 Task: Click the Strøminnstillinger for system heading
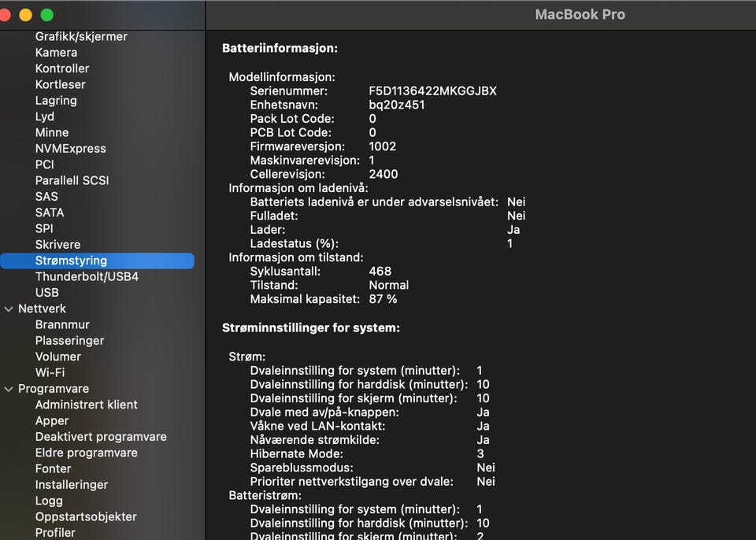(311, 327)
